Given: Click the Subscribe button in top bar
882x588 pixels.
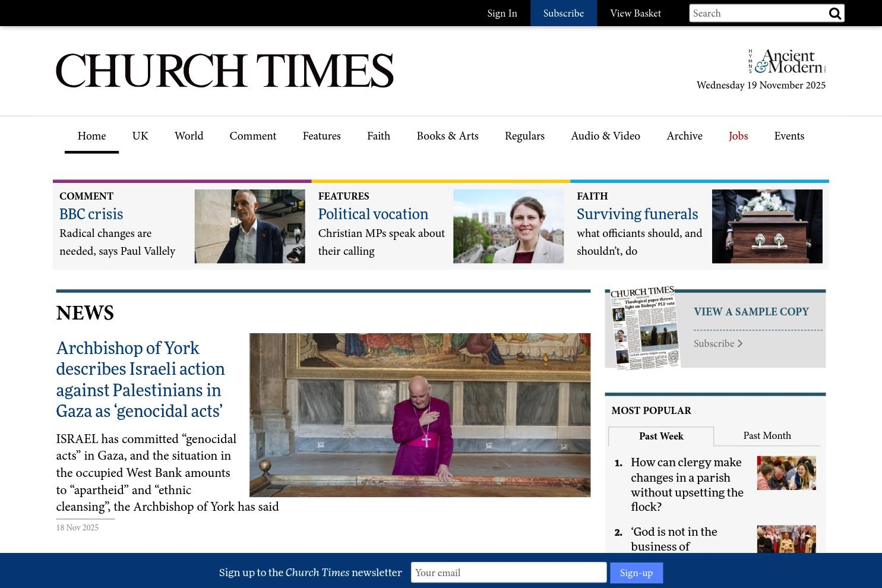Looking at the screenshot, I should coord(564,13).
